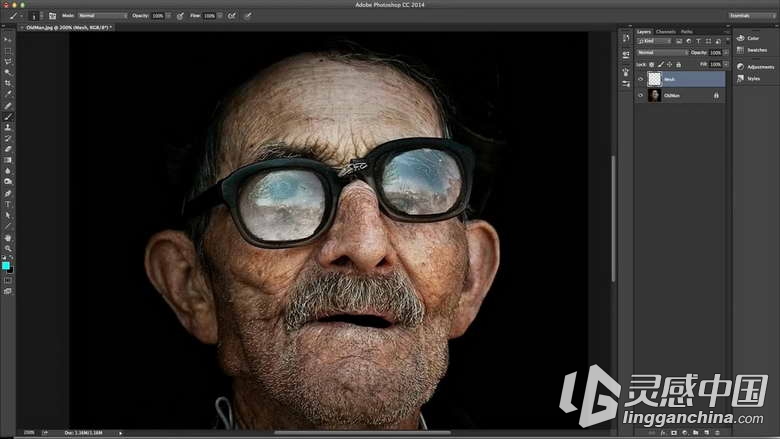Click the canvas vertical scrollbar
Viewport: 780px width, 439px height.
(x=613, y=219)
